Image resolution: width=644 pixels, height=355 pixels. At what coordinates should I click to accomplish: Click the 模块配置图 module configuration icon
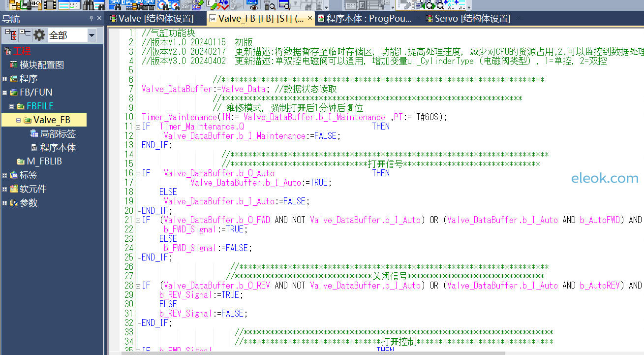point(14,65)
